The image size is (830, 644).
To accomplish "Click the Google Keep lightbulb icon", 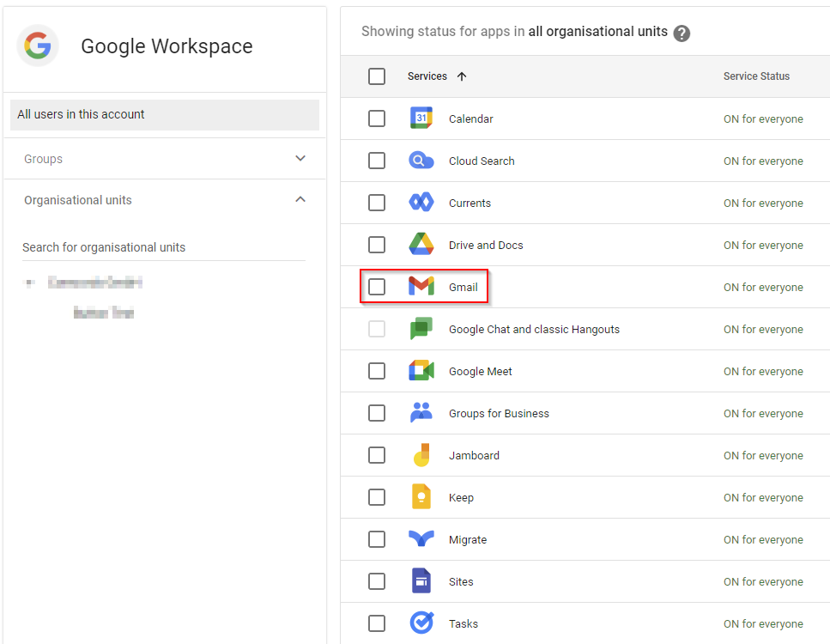I will 421,497.
